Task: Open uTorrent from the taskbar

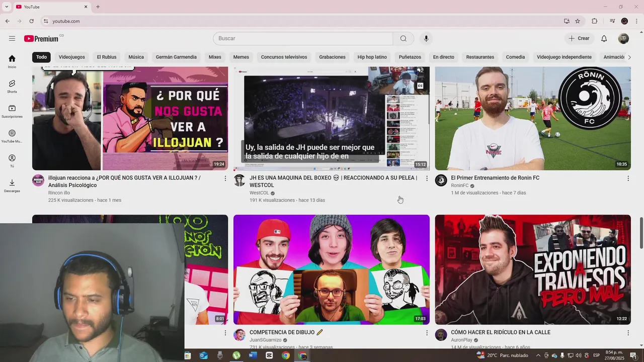Action: click(x=236, y=355)
